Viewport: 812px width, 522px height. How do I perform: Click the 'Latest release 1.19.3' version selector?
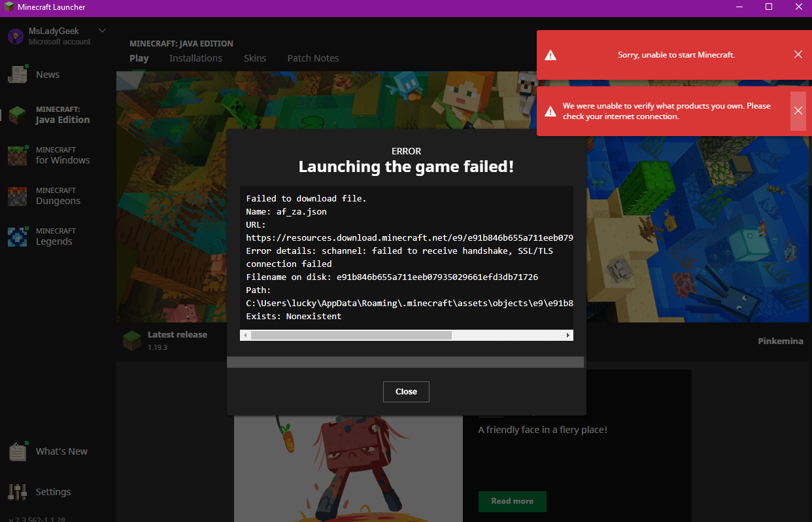(165, 340)
